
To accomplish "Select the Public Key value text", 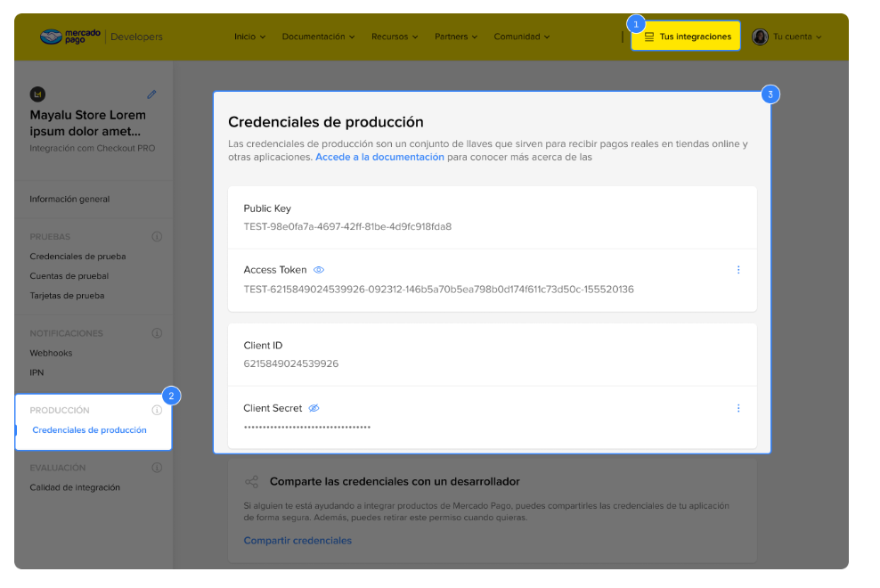I will 347,226.
